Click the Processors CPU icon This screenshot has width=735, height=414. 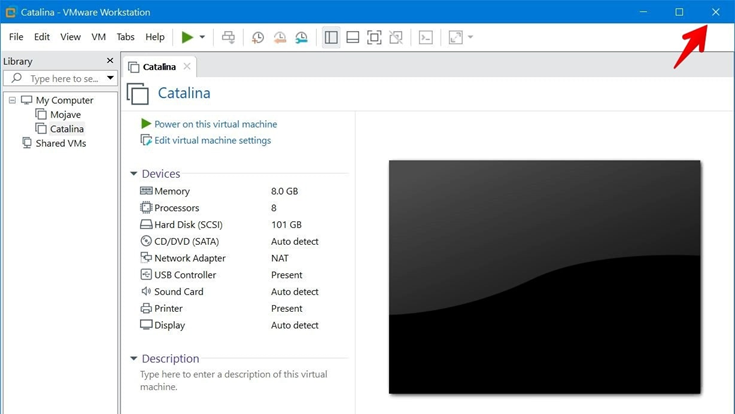point(146,207)
